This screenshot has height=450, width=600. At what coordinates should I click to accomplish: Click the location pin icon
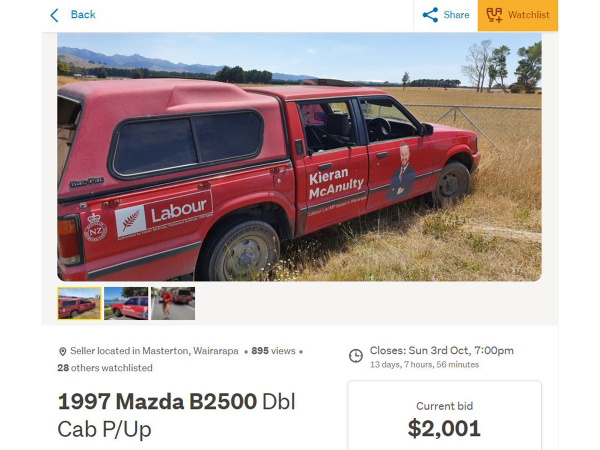[62, 351]
